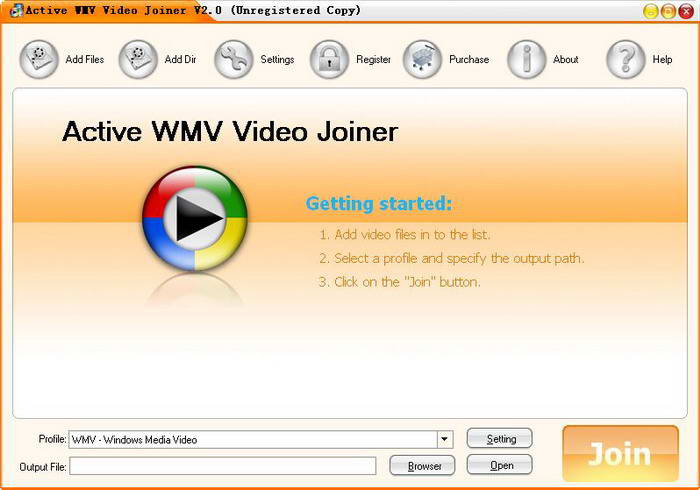Click the Purchase shopping cart icon

(x=422, y=59)
